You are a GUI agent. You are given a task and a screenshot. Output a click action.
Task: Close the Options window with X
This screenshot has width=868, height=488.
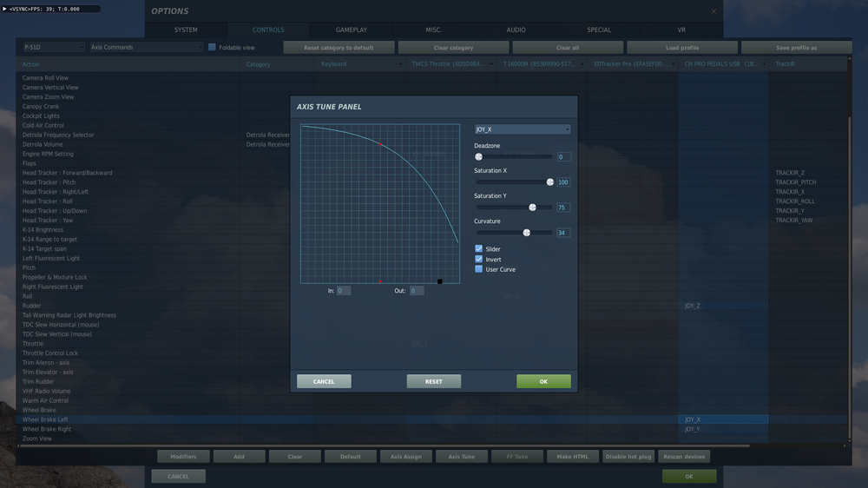tap(713, 11)
